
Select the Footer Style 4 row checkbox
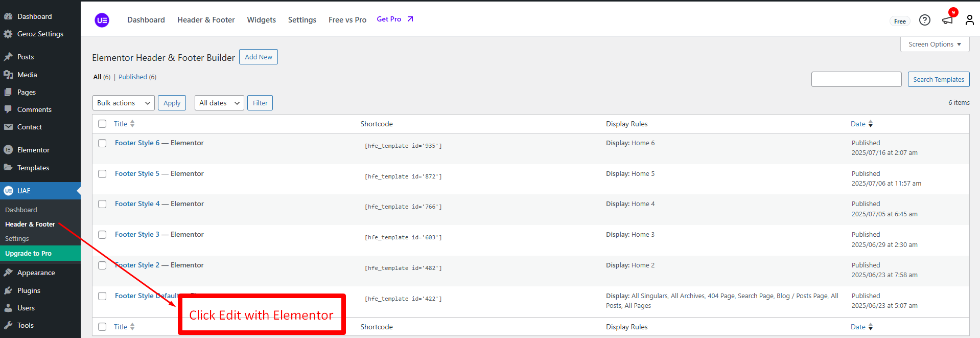[x=102, y=204]
